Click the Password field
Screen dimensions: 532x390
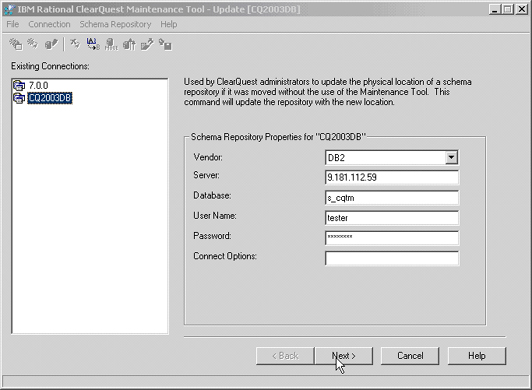point(392,238)
